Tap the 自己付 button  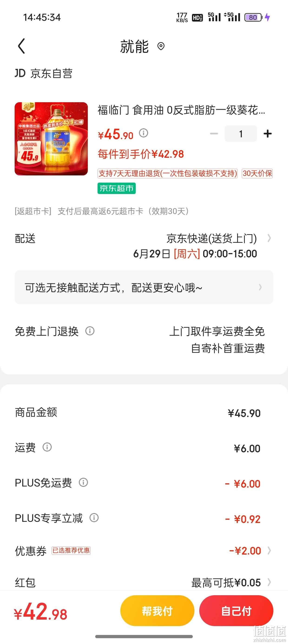tap(236, 611)
